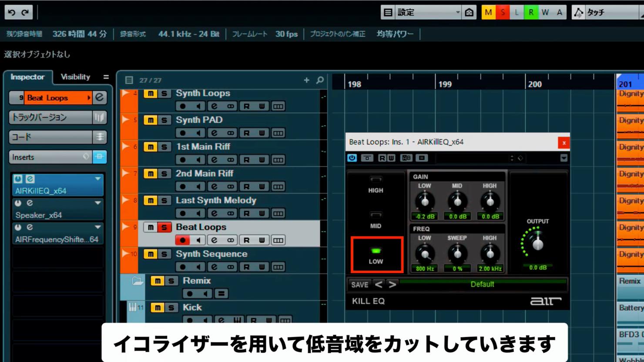Toggle the MID band kill switch

(376, 215)
